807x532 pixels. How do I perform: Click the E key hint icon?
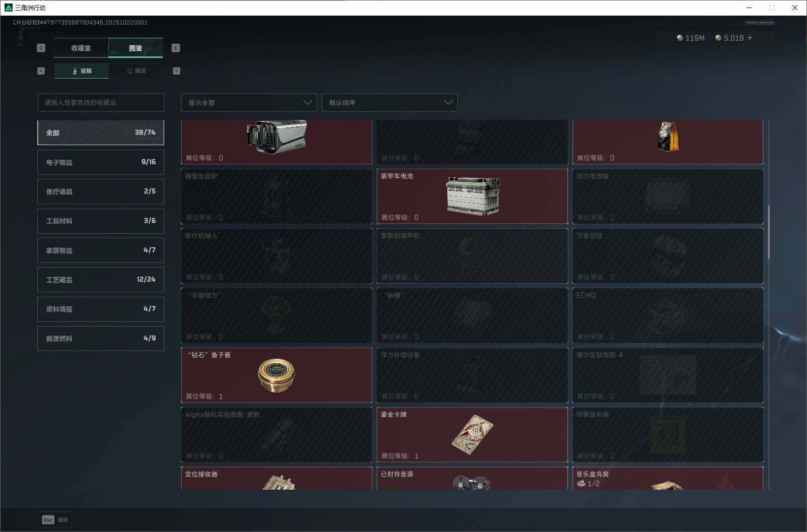pos(176,48)
